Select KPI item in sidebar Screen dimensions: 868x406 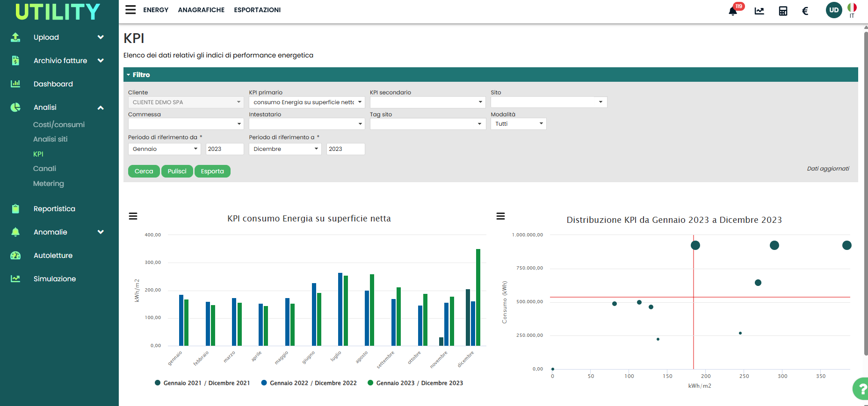pyautogui.click(x=38, y=154)
